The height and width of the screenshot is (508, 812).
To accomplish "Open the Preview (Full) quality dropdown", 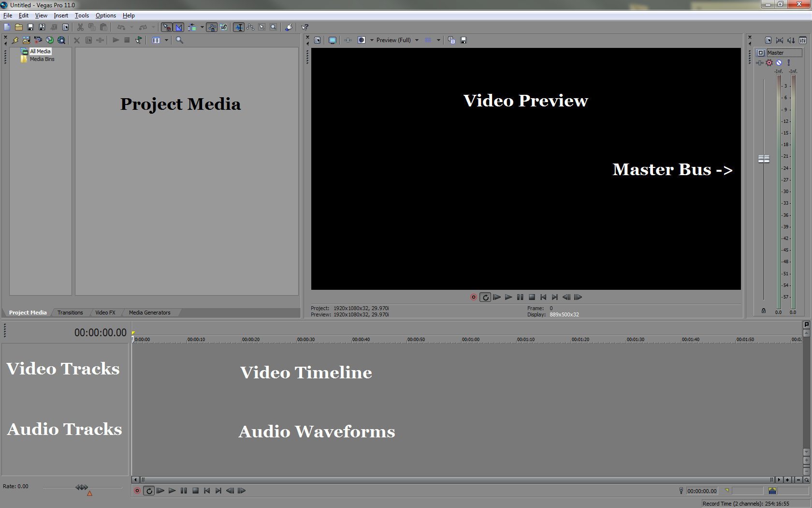I will 417,40.
